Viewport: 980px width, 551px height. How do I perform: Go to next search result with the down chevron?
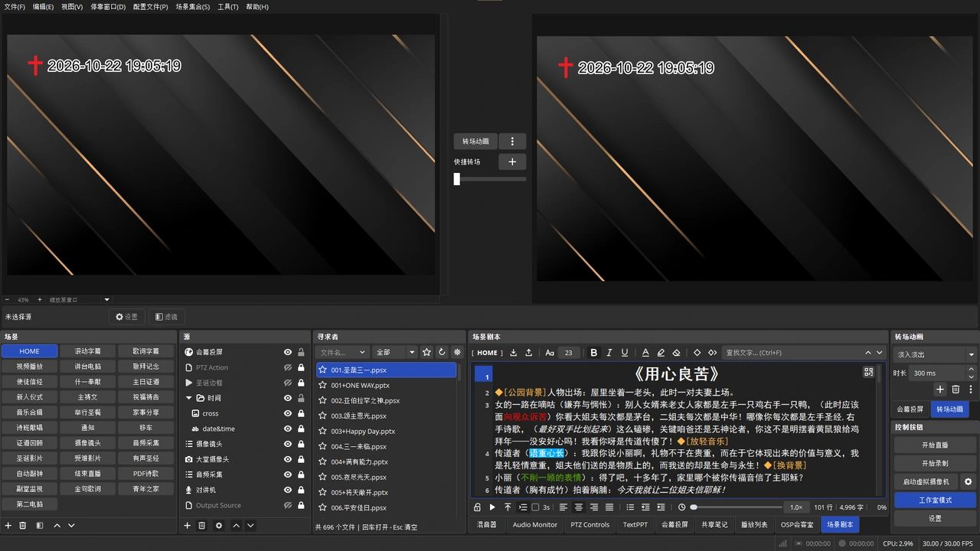[x=880, y=353]
